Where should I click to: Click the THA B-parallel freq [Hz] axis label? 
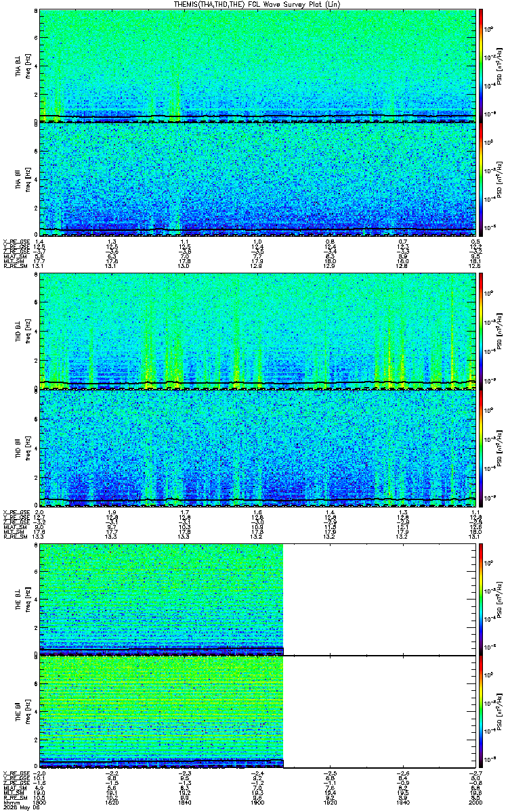click(x=27, y=179)
